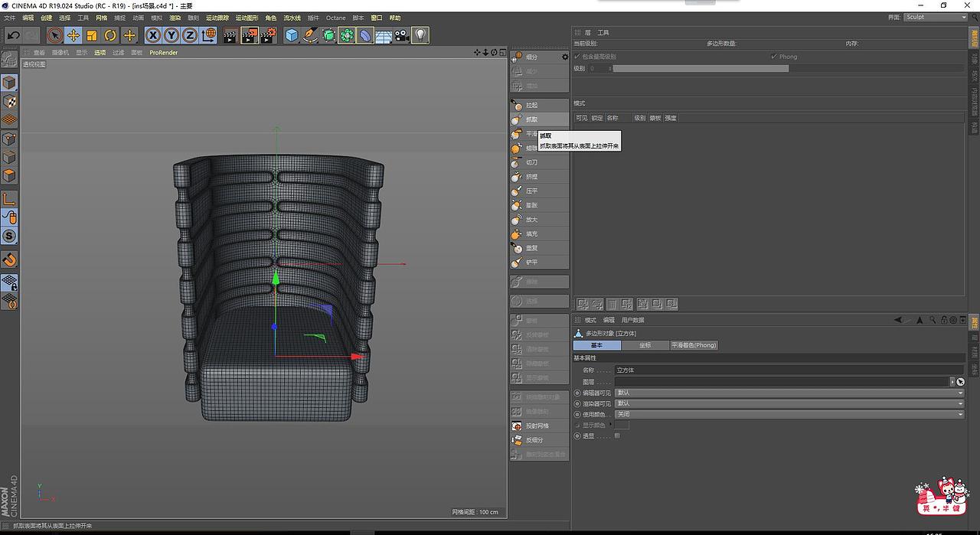Toggle the 编辑器可见 animation radio dot

point(577,393)
